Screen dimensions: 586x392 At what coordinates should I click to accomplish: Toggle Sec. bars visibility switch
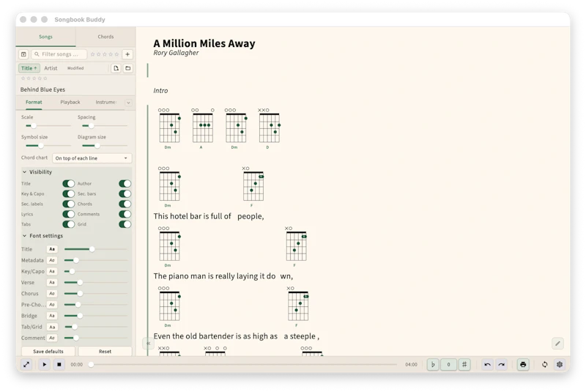pos(125,193)
